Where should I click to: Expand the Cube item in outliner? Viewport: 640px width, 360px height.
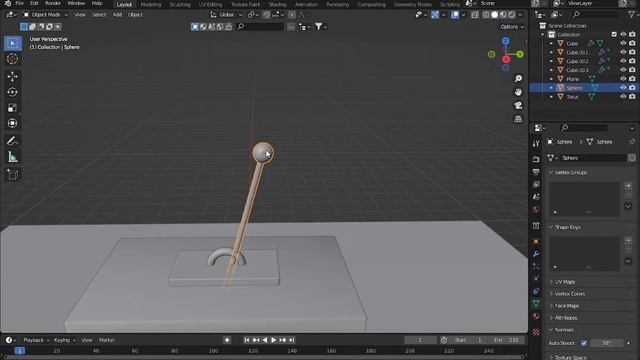tap(551, 43)
